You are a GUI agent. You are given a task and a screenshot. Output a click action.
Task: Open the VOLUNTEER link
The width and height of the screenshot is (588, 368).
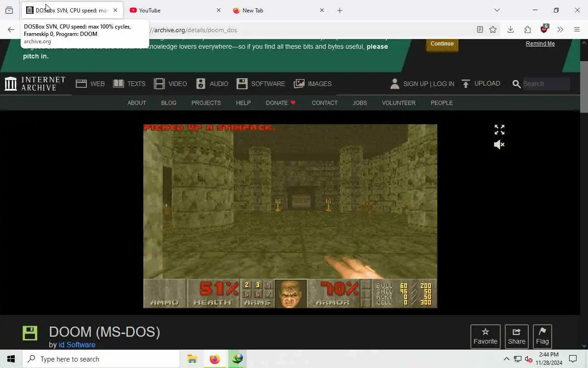(399, 103)
